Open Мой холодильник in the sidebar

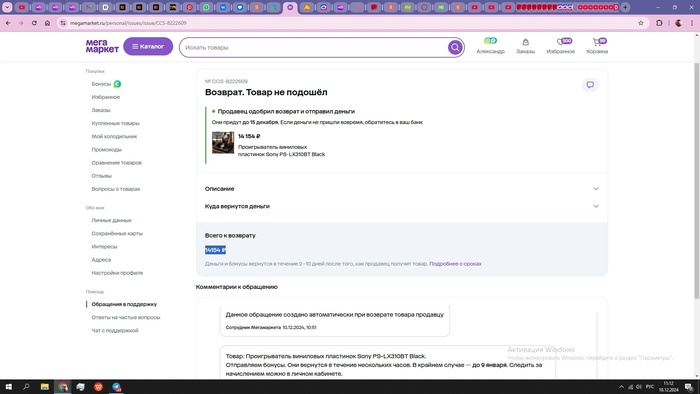tap(114, 136)
